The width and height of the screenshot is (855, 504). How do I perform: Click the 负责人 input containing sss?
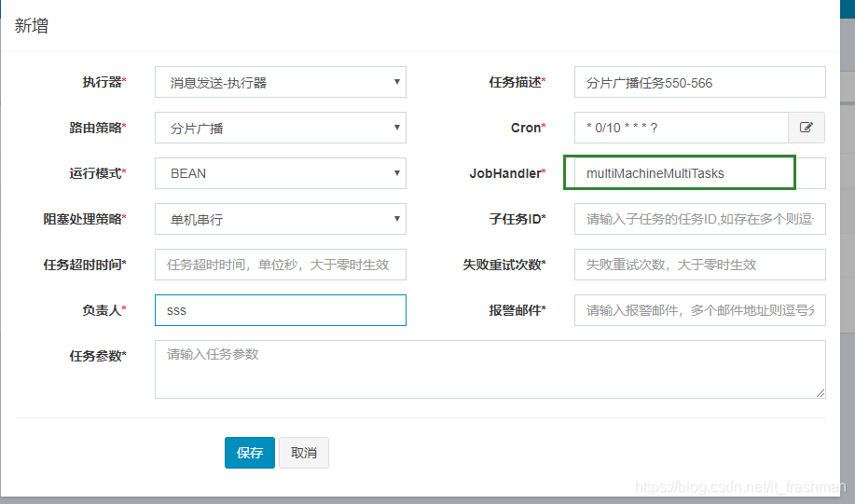281,310
